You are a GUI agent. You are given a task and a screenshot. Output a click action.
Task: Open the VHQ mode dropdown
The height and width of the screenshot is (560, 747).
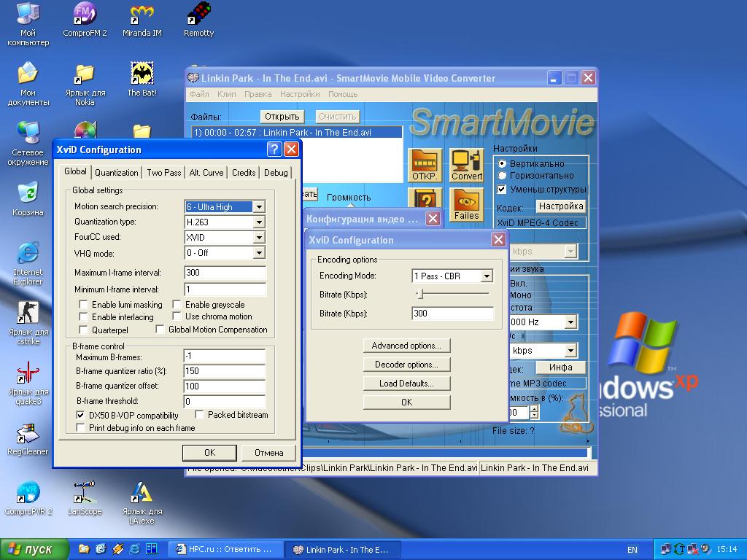[259, 253]
